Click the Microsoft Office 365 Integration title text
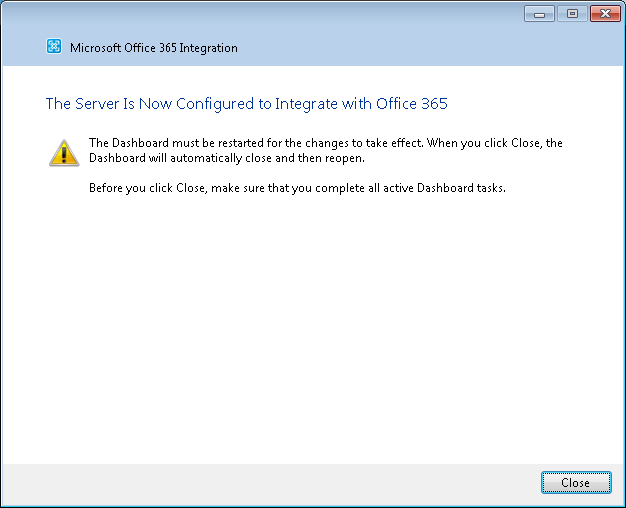The width and height of the screenshot is (626, 508). [154, 48]
